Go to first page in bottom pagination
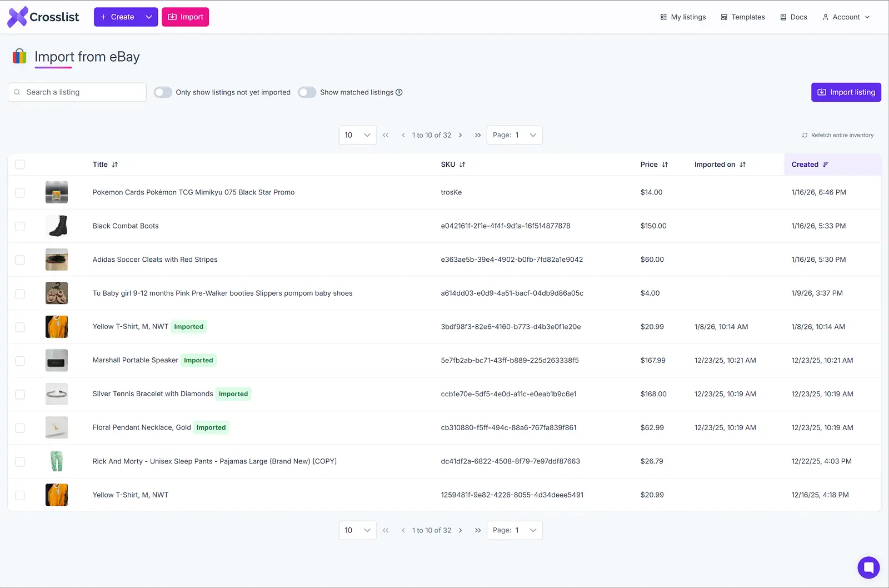Image resolution: width=889 pixels, height=588 pixels. [386, 530]
